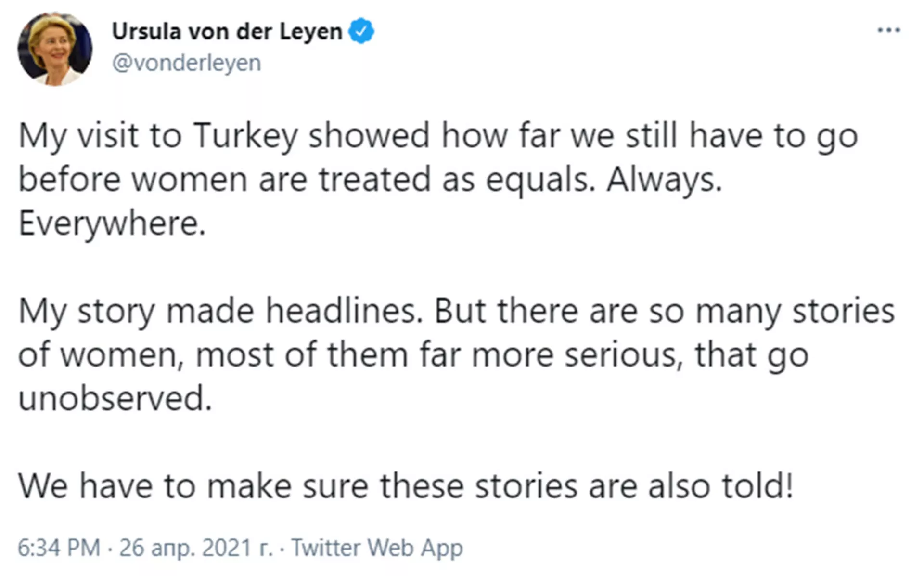This screenshot has width=924, height=576.
Task: Open Ursula von der Leyen's profile picture
Action: point(55,49)
